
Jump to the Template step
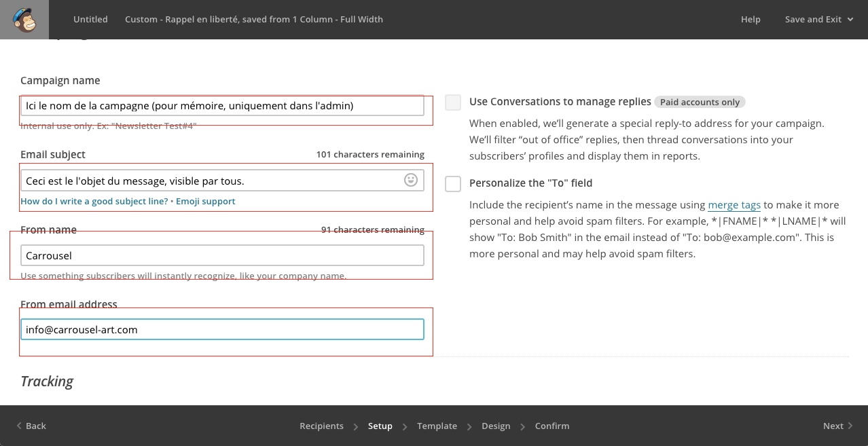pos(437,426)
